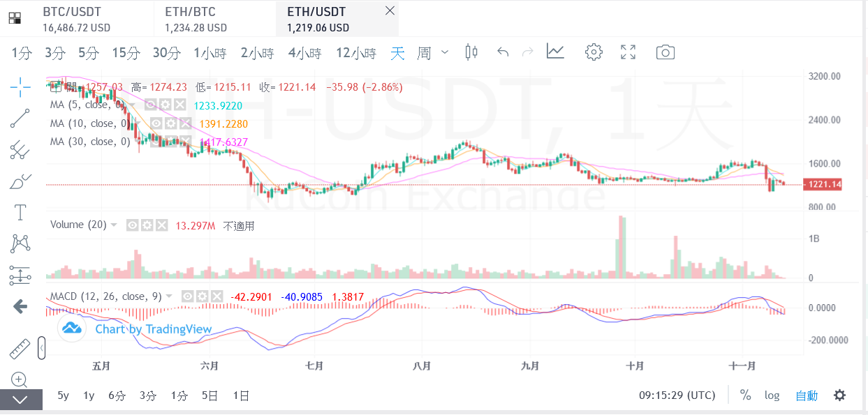Select the text annotation tool
Image resolution: width=868 pixels, height=415 pixels.
pos(20,212)
